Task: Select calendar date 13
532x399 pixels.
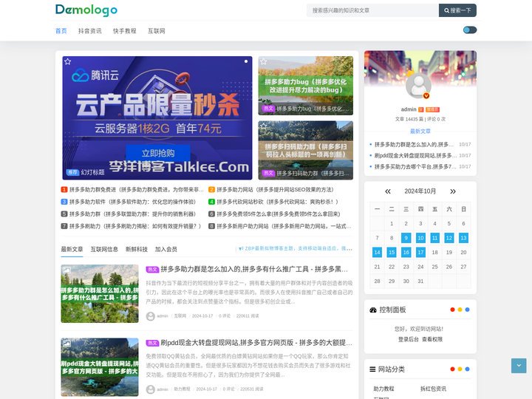Action: (463, 238)
